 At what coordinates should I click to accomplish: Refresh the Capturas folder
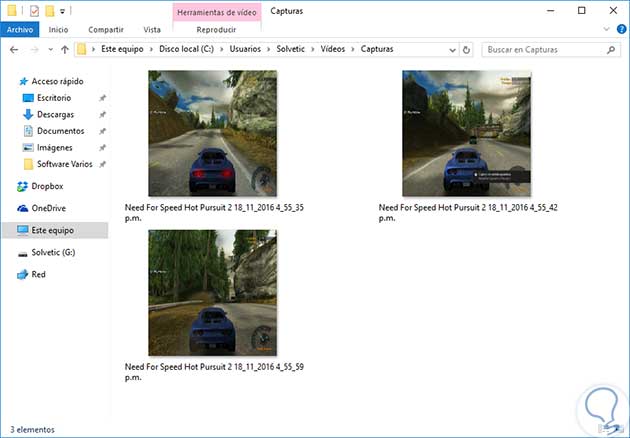(x=466, y=50)
